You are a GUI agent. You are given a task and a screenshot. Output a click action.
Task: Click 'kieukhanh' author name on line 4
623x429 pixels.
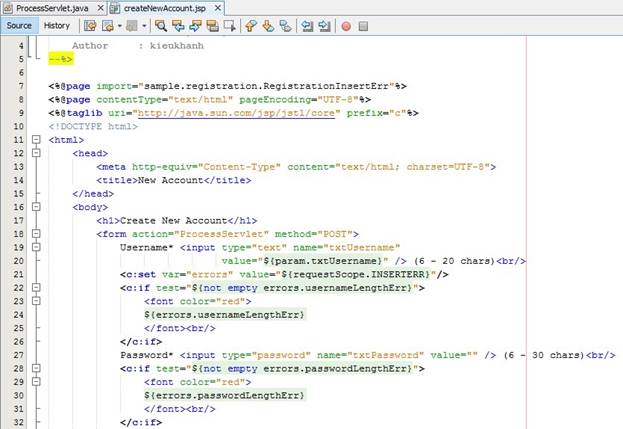[177, 46]
